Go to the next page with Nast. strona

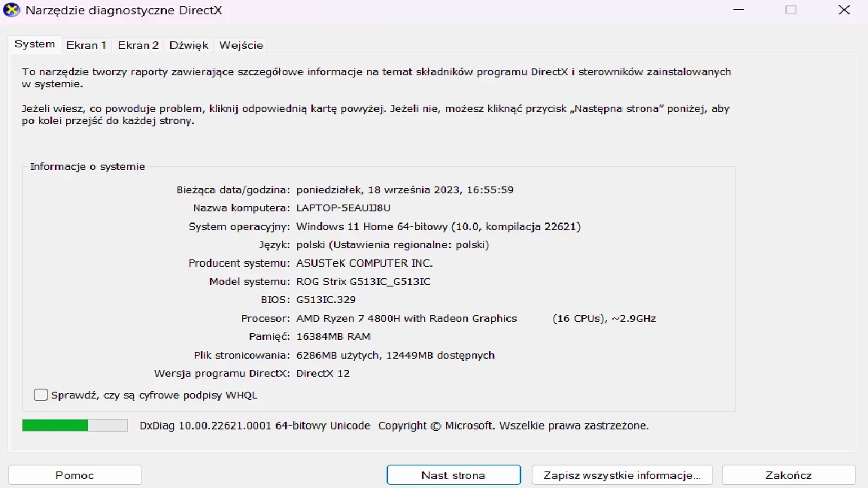454,475
